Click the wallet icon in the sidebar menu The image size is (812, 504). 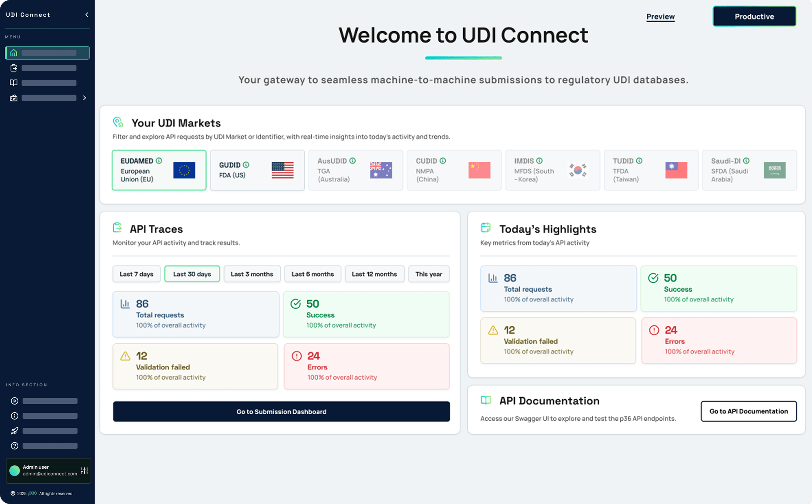(13, 97)
